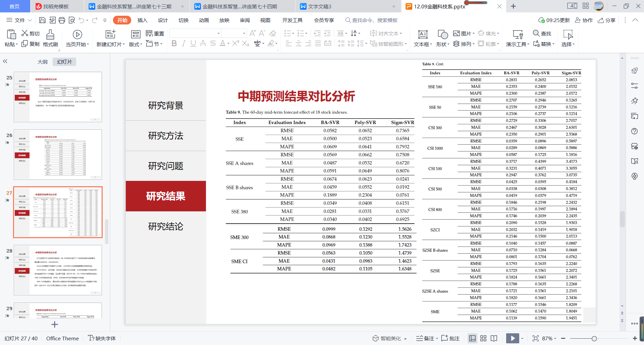This screenshot has width=644, height=345.
Task: Open font color A swatch
Action: click(222, 43)
